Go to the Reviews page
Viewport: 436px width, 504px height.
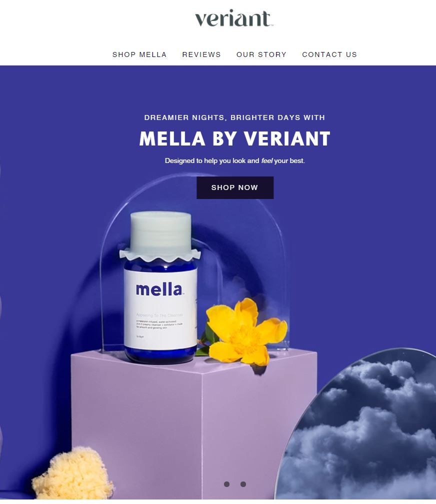point(201,54)
